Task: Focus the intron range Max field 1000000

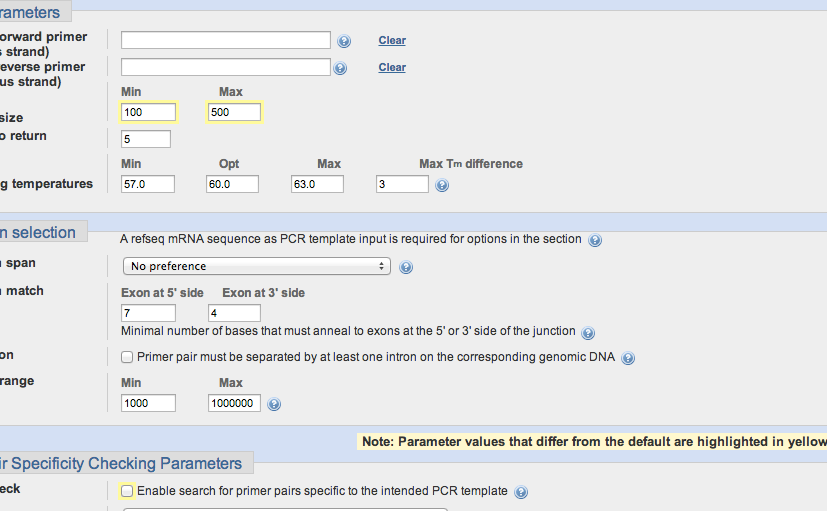Action: [234, 403]
